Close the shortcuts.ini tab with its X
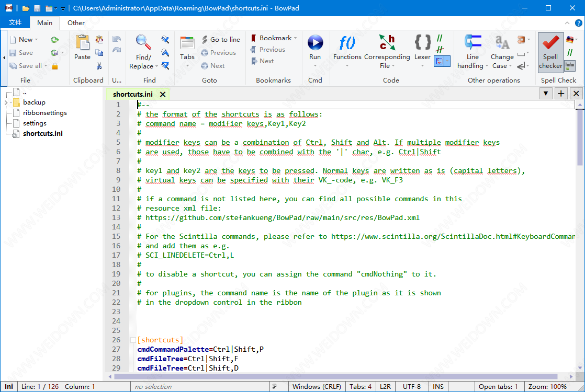The height and width of the screenshot is (392, 585). pos(163,94)
